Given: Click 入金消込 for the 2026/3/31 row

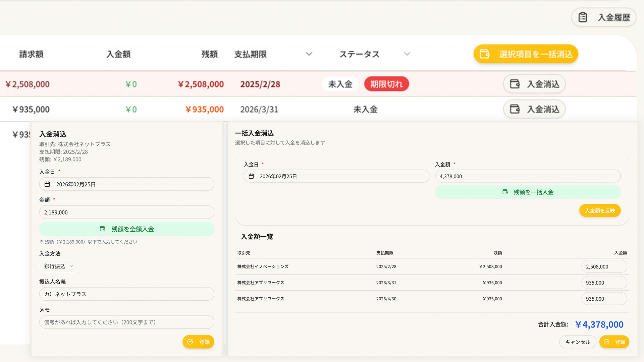Looking at the screenshot, I should point(534,109).
